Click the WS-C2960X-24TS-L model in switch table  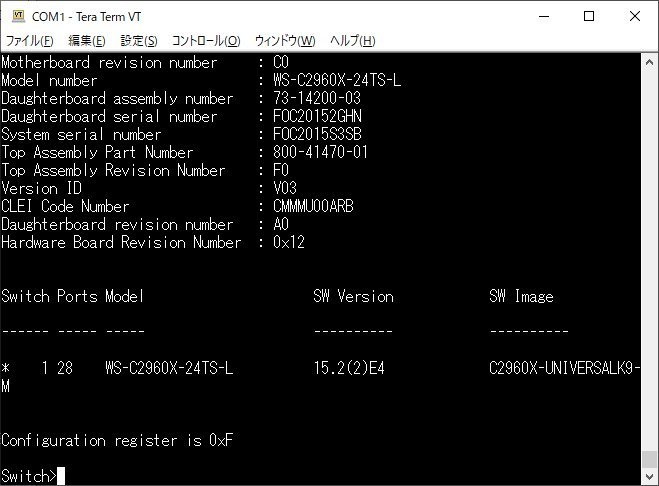(x=169, y=368)
